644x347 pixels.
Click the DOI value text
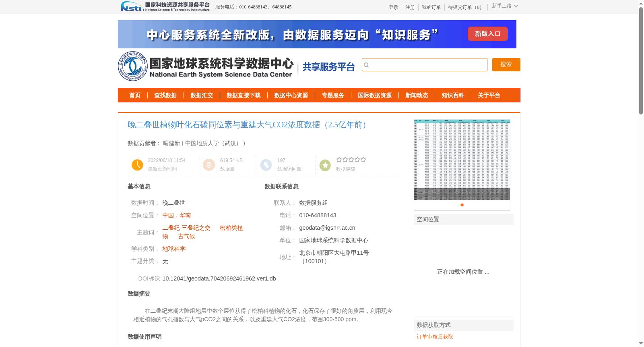tap(219, 278)
